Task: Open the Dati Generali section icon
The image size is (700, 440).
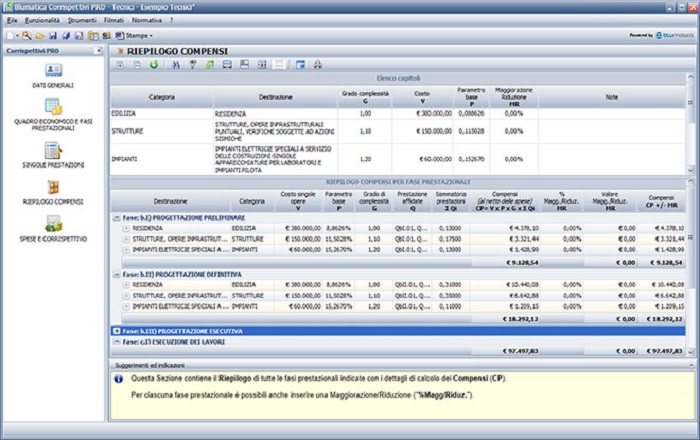Action: (54, 70)
